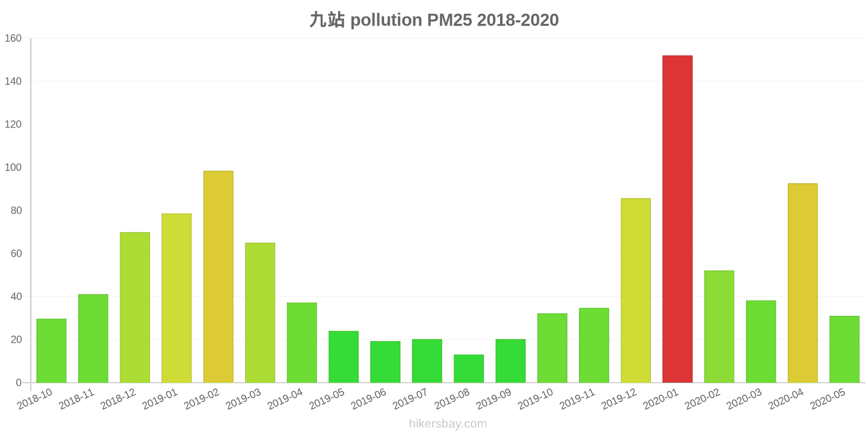Click the 2020-04 yellow bar
This screenshot has width=868, height=434.
point(802,283)
